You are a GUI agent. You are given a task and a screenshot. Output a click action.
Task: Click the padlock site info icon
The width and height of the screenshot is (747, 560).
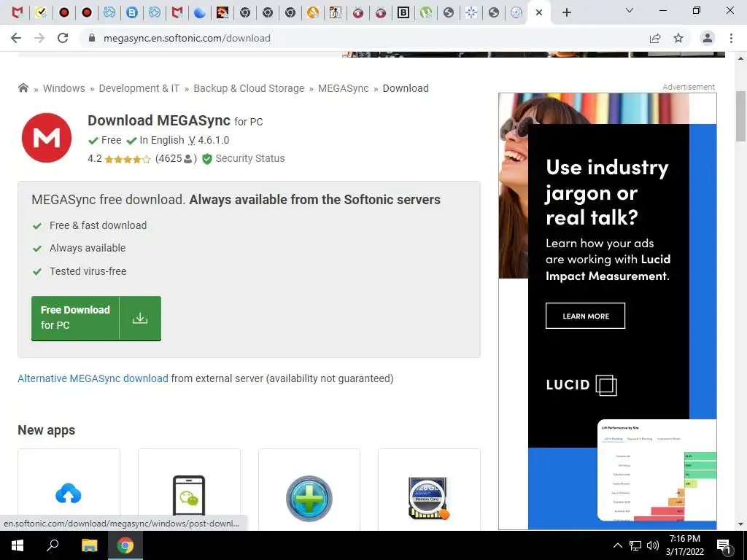tap(93, 38)
